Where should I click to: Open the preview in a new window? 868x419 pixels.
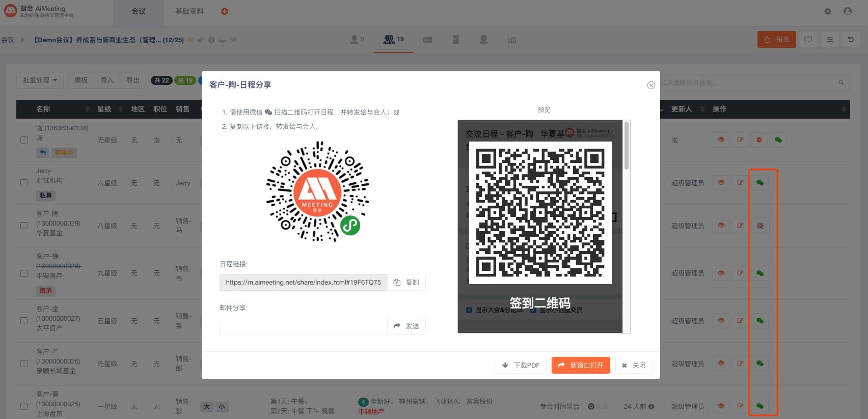pos(581,365)
